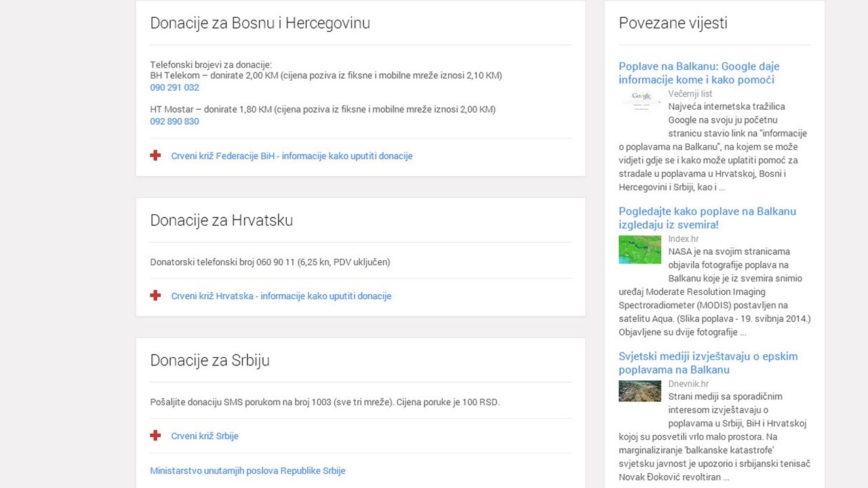The width and height of the screenshot is (868, 488).
Task: Open aerial flood thumbnail from Dnevnik.hr
Action: (639, 391)
